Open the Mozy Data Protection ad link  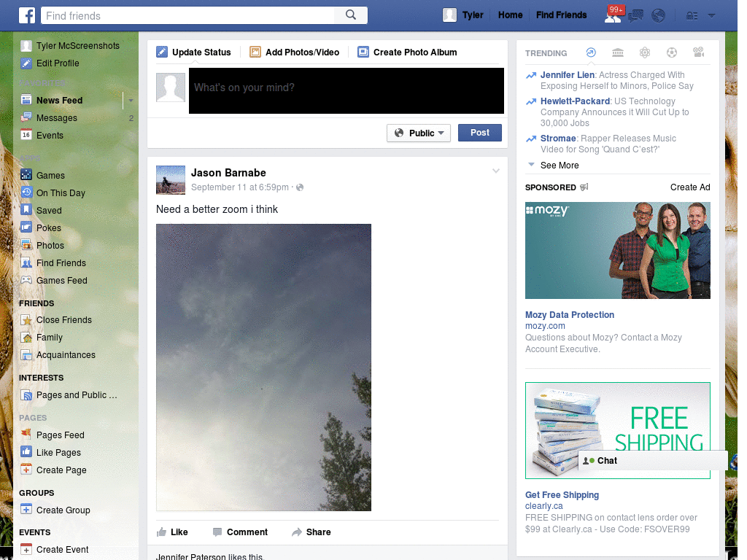[569, 315]
